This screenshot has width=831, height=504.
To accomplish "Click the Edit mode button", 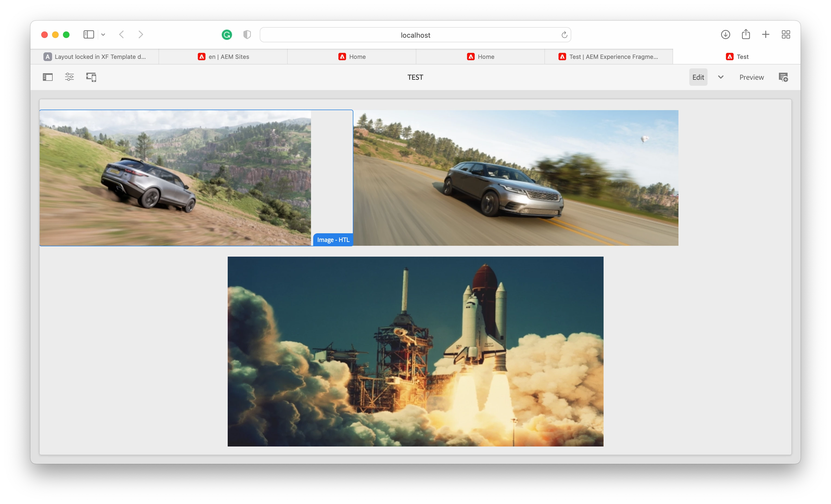I will 698,77.
